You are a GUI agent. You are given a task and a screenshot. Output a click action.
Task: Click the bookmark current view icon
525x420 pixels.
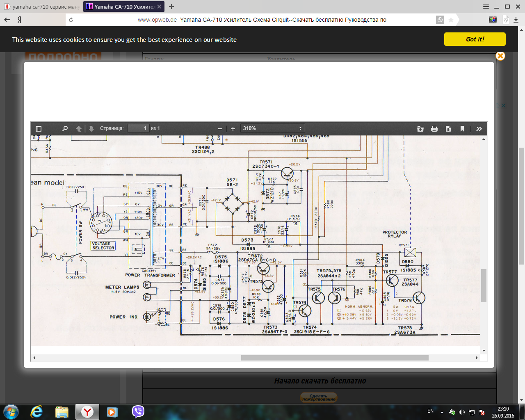[x=462, y=128]
